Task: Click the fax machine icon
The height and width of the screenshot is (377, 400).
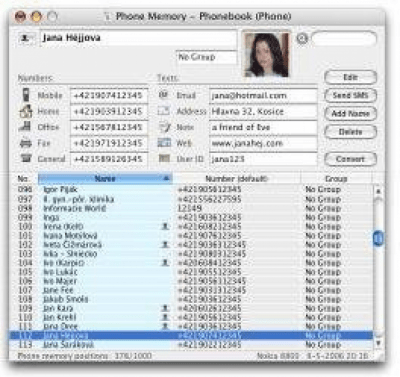Action: pos(25,143)
